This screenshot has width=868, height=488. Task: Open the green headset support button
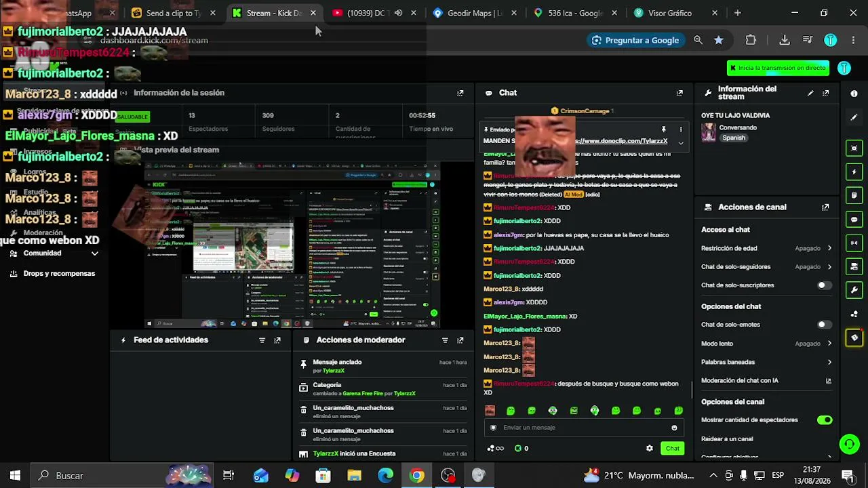(x=849, y=444)
